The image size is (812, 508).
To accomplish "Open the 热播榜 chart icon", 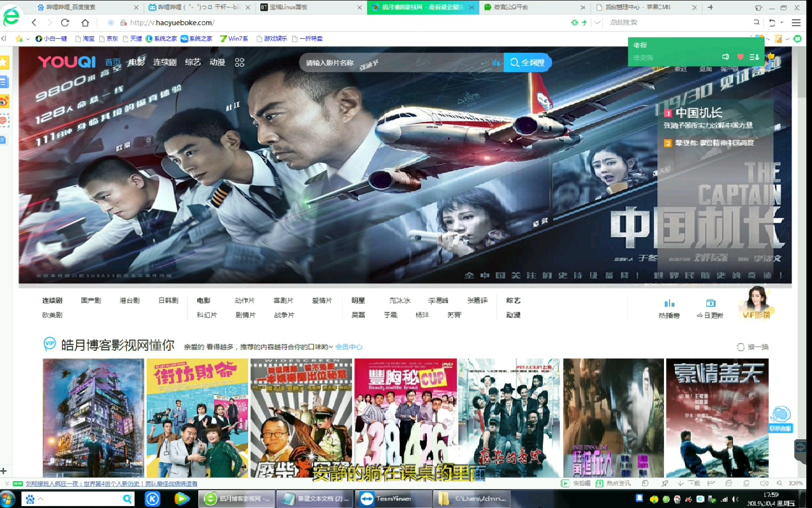I will click(669, 309).
